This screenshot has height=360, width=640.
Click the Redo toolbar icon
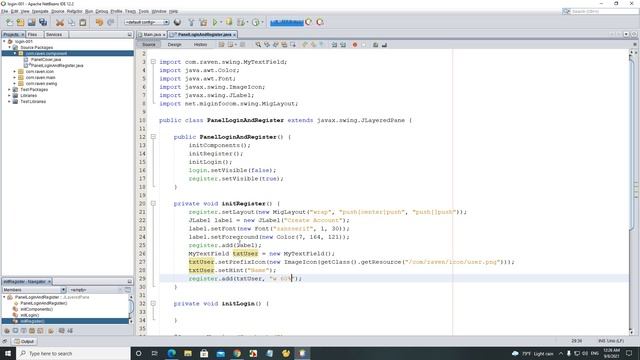pos(111,22)
